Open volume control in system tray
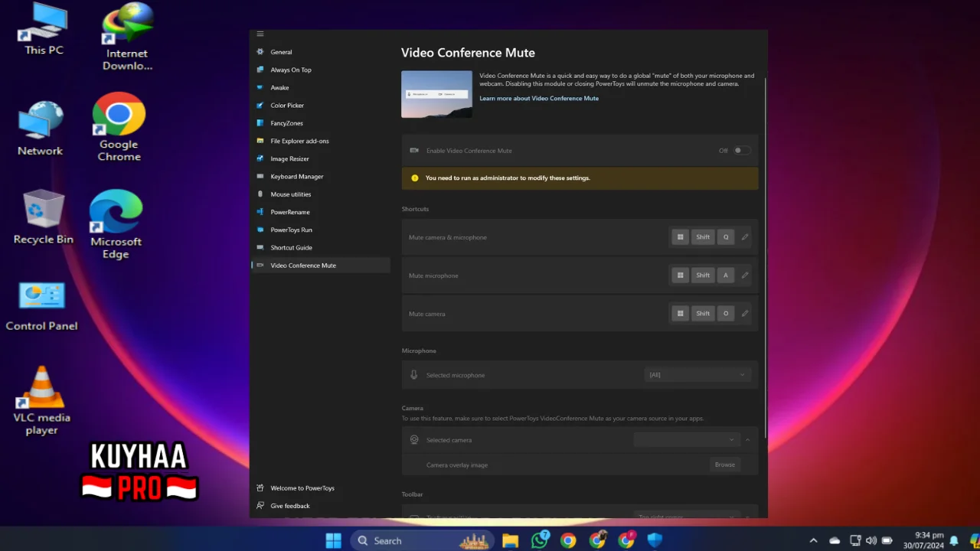This screenshot has height=551, width=980. [x=871, y=540]
